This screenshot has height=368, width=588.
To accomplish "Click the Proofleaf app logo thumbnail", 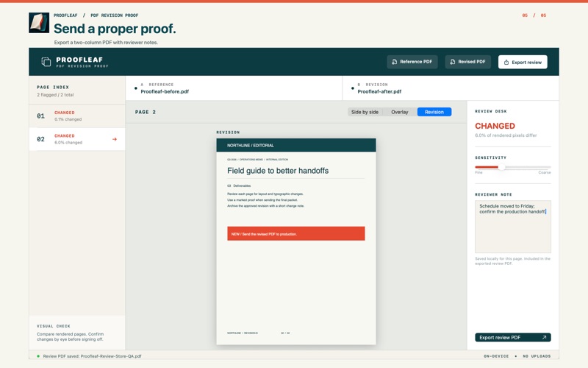I will (x=39, y=23).
